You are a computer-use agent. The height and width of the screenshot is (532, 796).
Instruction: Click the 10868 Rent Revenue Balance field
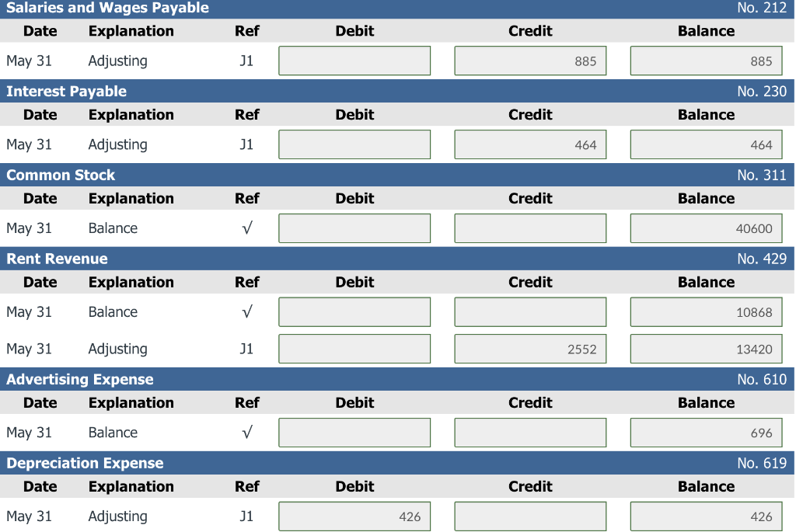tap(706, 311)
